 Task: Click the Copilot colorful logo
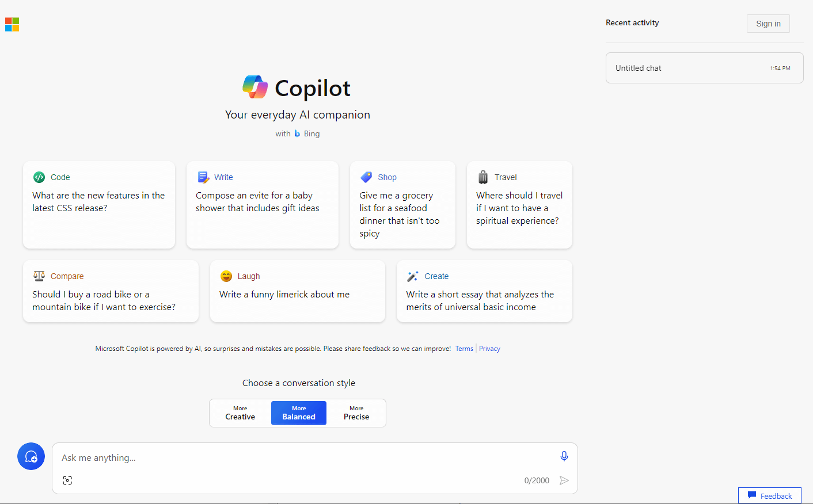tap(255, 87)
